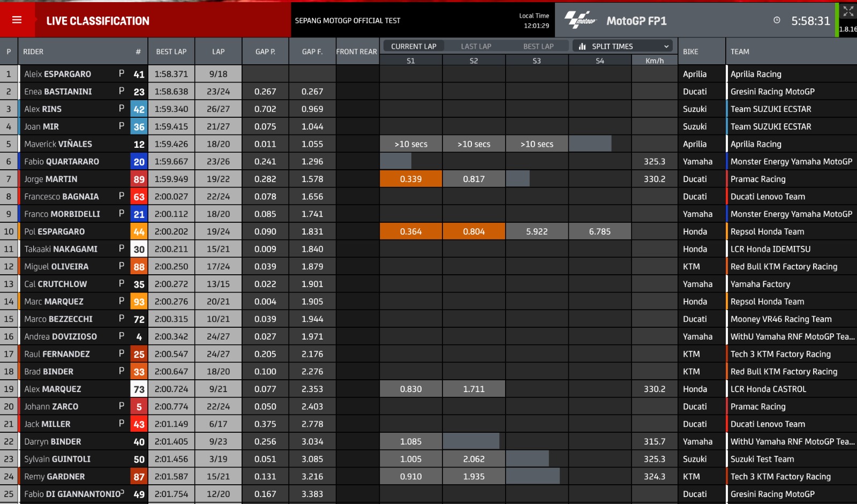Click pit indicator P for Cal Crutchlow

(122, 283)
